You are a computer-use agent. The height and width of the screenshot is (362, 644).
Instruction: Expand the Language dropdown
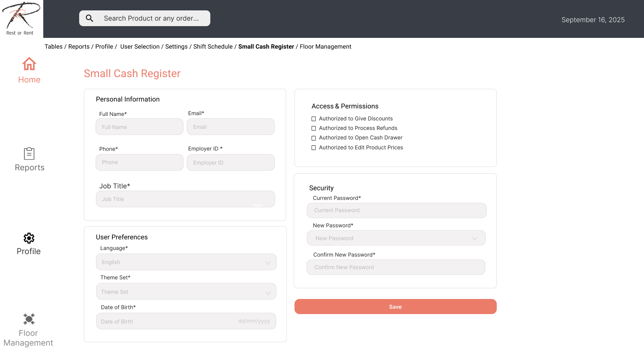point(268,262)
